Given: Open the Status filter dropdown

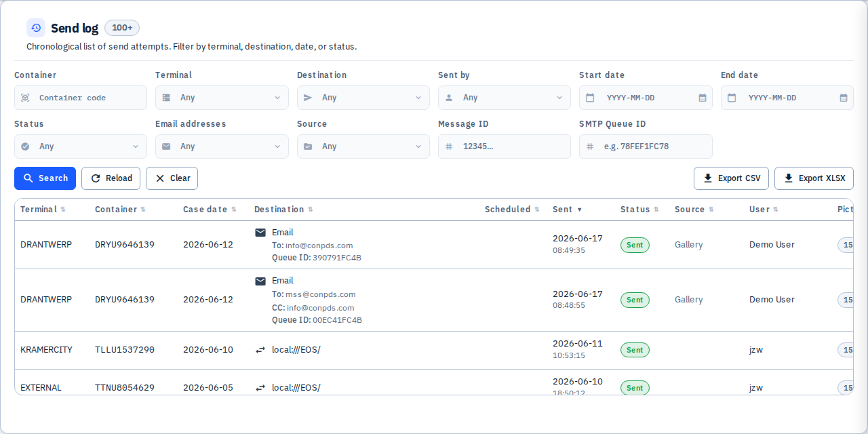Looking at the screenshot, I should click(x=81, y=146).
